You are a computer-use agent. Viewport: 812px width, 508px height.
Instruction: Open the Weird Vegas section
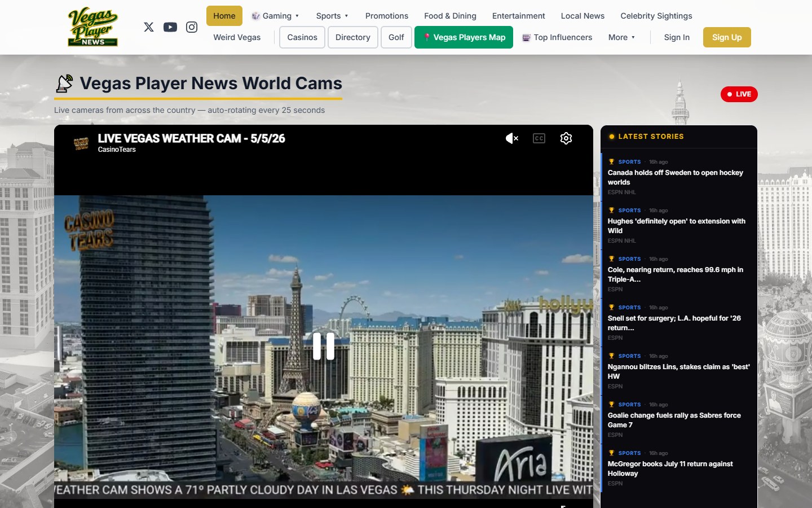point(237,37)
